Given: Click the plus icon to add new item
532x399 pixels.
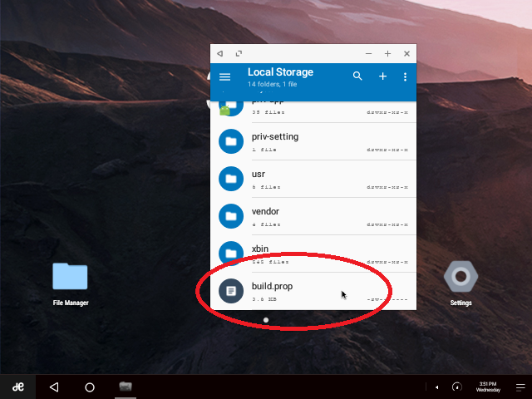Looking at the screenshot, I should (x=383, y=76).
